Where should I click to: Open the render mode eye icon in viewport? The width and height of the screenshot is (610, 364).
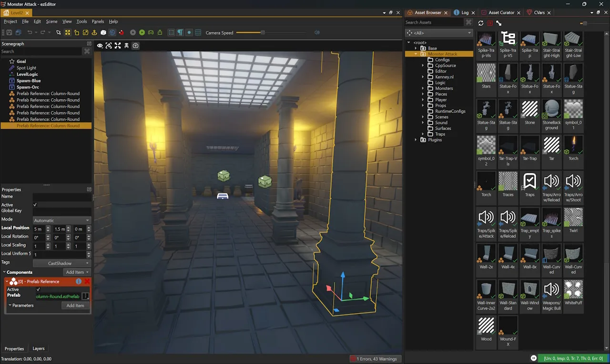tap(100, 45)
